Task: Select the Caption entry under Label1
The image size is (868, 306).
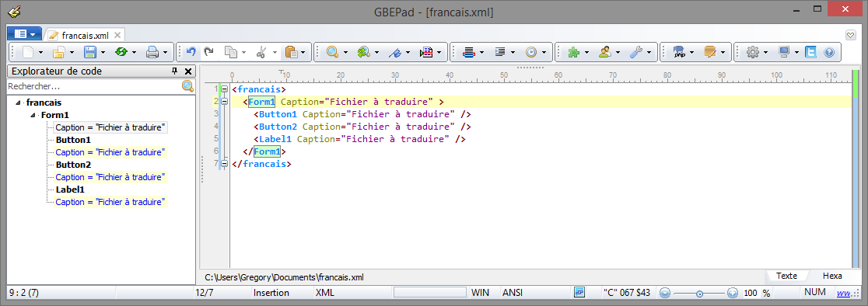Action: (110, 202)
